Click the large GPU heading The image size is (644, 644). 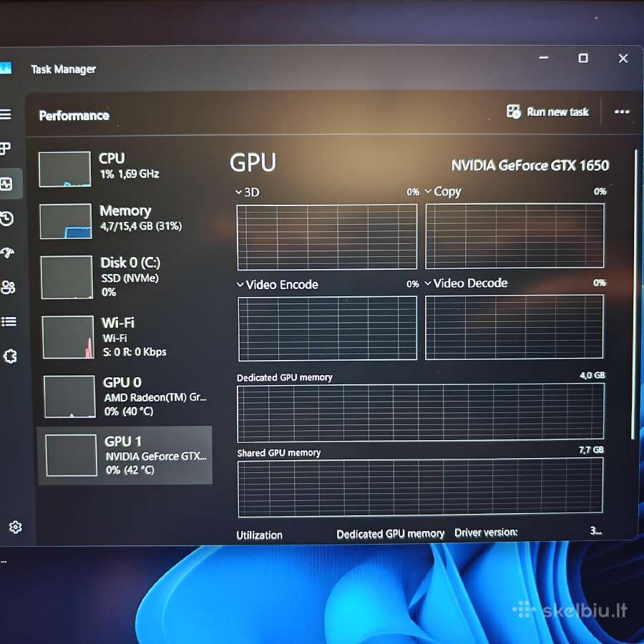tap(253, 162)
